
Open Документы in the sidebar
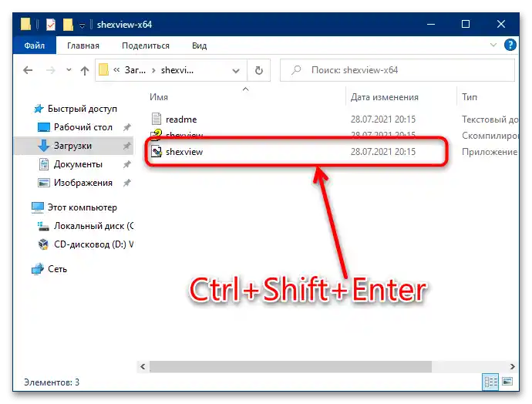click(78, 164)
